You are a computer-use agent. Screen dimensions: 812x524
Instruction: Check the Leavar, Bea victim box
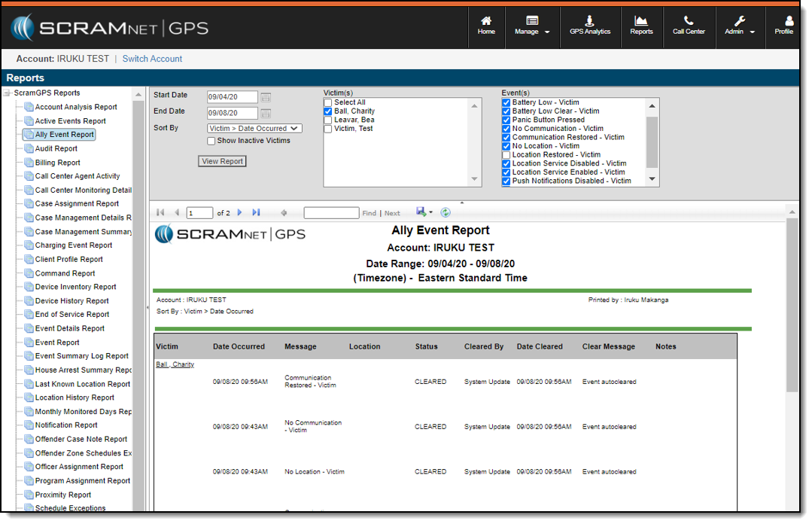(x=328, y=120)
